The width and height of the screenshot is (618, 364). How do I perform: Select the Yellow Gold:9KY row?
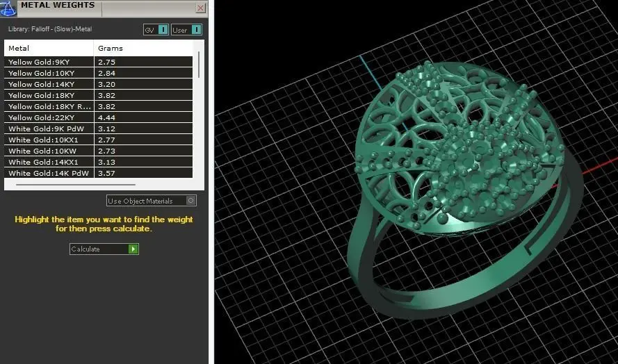coord(98,62)
